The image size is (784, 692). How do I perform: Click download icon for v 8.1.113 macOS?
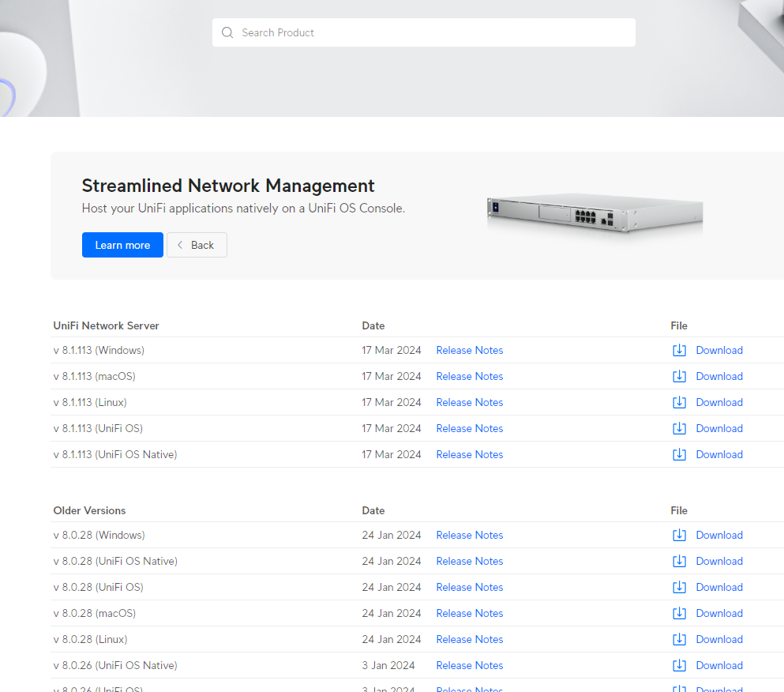tap(679, 376)
